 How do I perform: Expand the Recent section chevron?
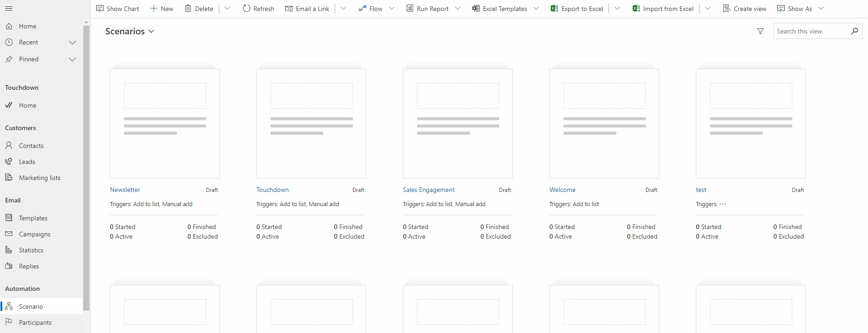72,42
